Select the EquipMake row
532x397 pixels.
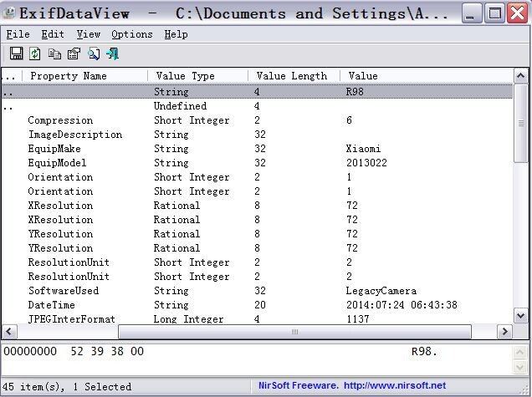[257, 149]
